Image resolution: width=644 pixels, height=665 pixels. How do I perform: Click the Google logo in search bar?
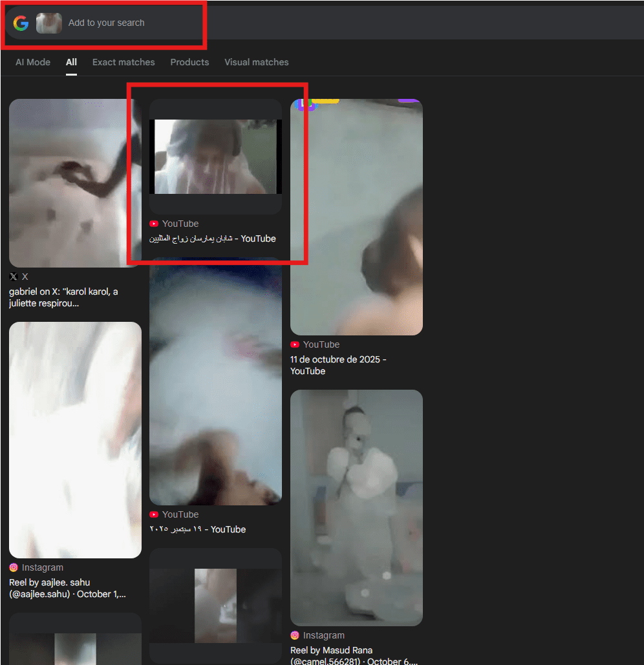(x=21, y=23)
